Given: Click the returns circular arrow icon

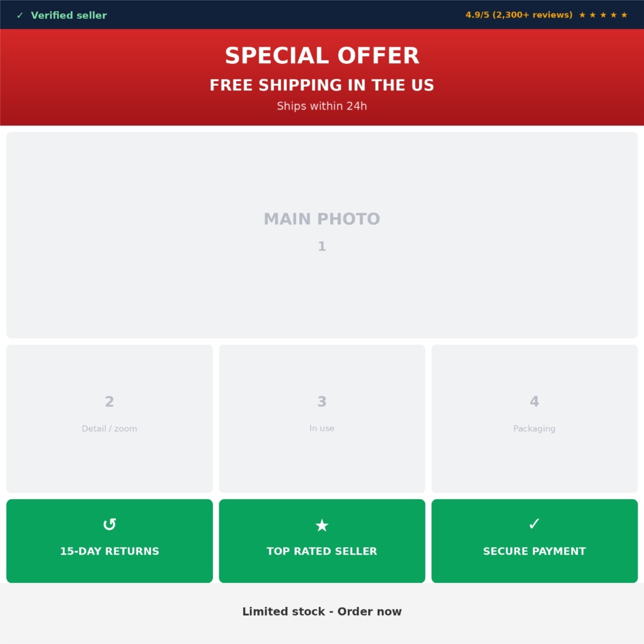Looking at the screenshot, I should (109, 524).
